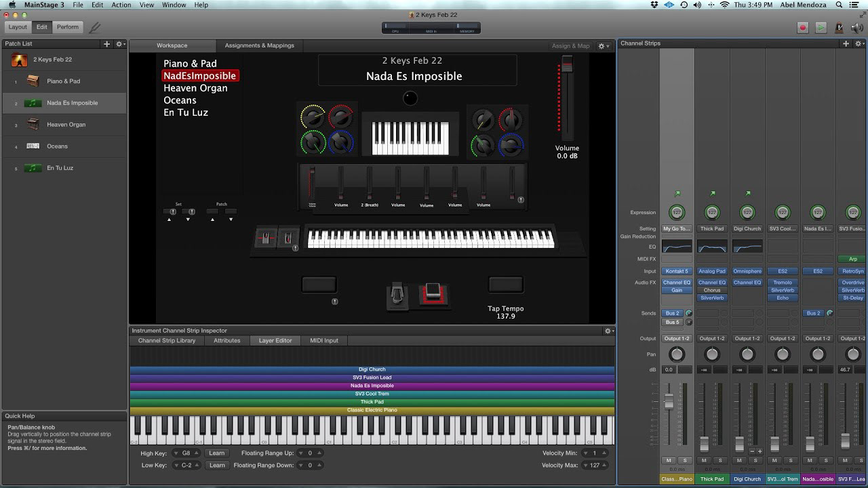868x488 pixels.
Task: Solo the Thick Pad channel strip
Action: pyautogui.click(x=720, y=460)
